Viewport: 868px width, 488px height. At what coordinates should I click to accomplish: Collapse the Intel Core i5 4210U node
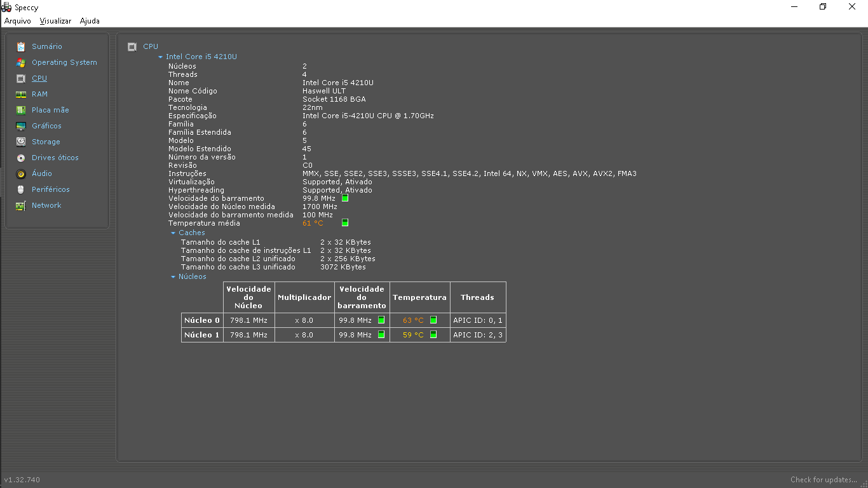pyautogui.click(x=161, y=57)
